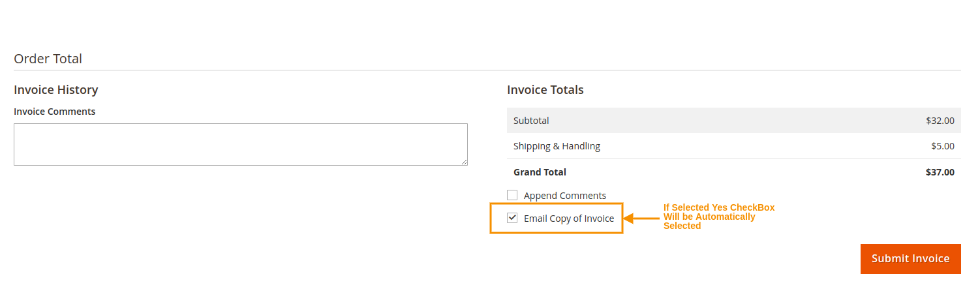
Task: Focus the Invoice Comments text area
Action: (240, 144)
